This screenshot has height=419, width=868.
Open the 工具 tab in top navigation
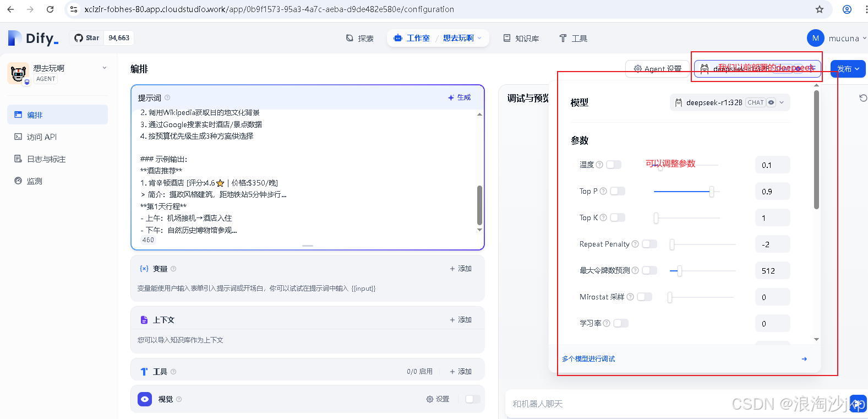tap(573, 38)
